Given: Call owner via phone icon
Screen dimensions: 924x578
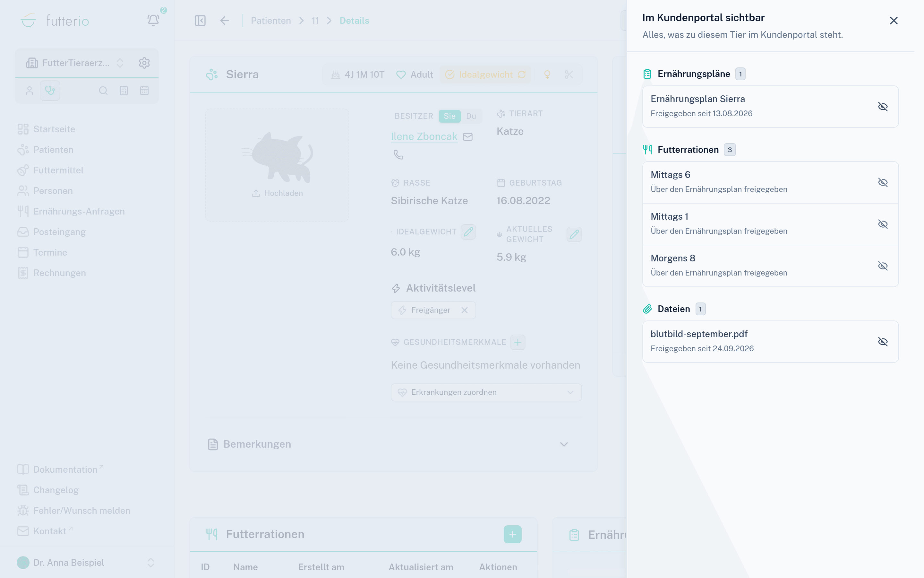Looking at the screenshot, I should pos(398,154).
